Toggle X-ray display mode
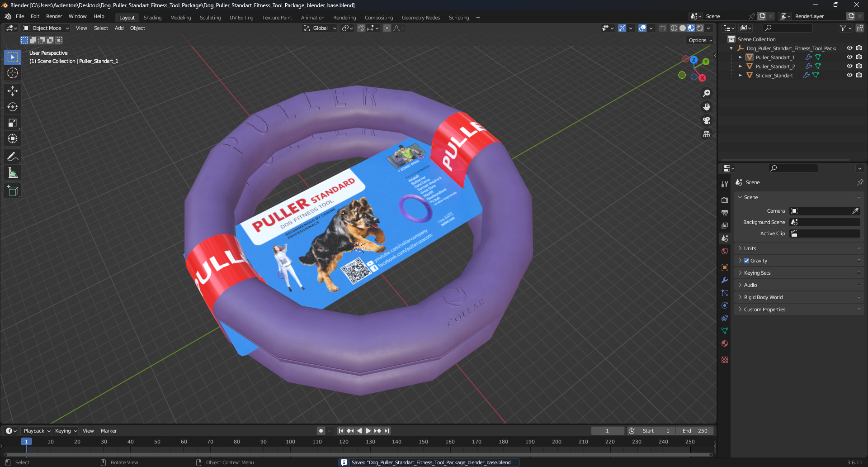The image size is (868, 467). 662,28
